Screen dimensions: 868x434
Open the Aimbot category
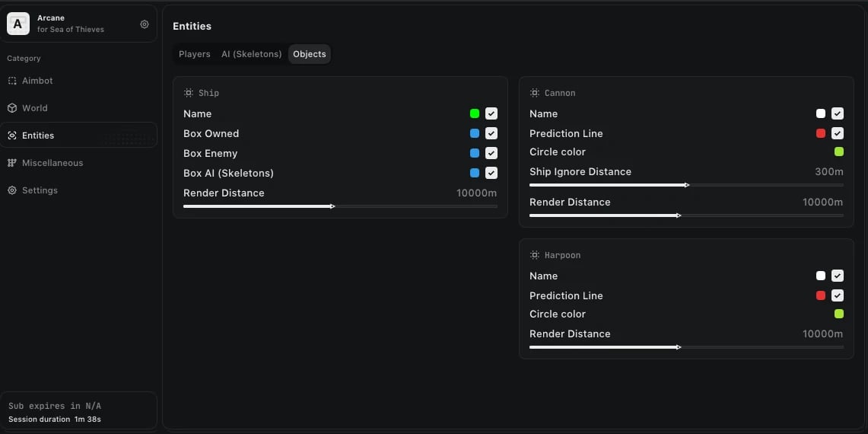click(x=78, y=81)
